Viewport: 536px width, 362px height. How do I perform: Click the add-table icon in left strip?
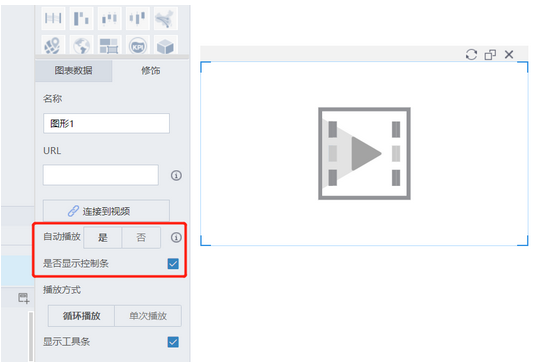(24, 298)
